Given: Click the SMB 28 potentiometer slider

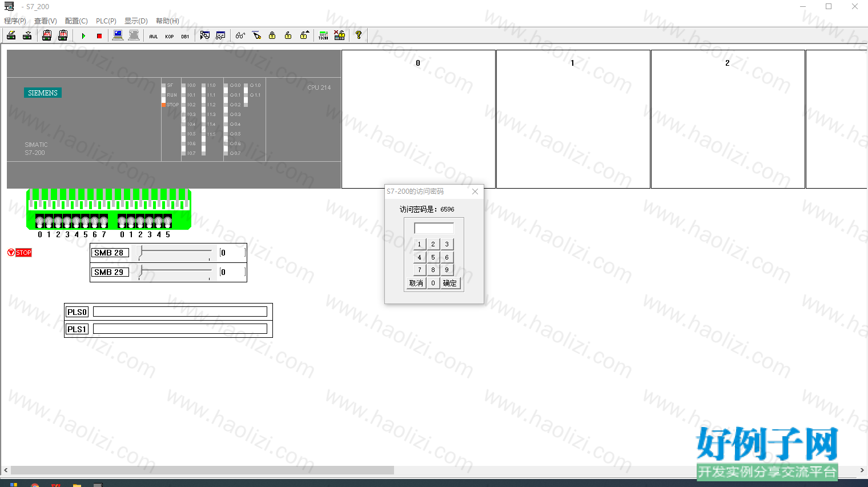Looking at the screenshot, I should coord(175,253).
